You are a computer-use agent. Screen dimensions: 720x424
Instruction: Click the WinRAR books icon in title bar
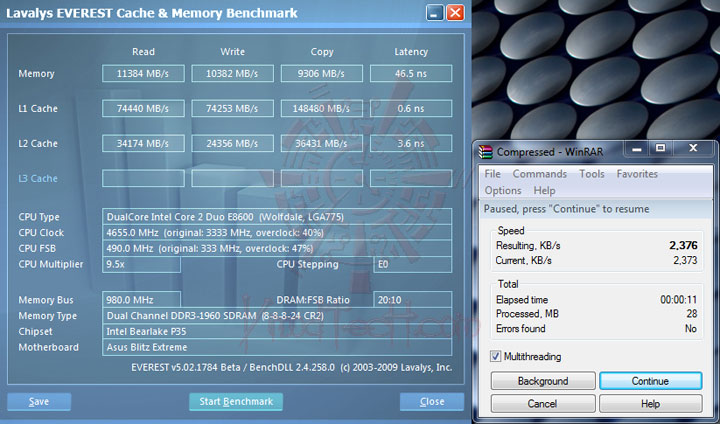485,152
